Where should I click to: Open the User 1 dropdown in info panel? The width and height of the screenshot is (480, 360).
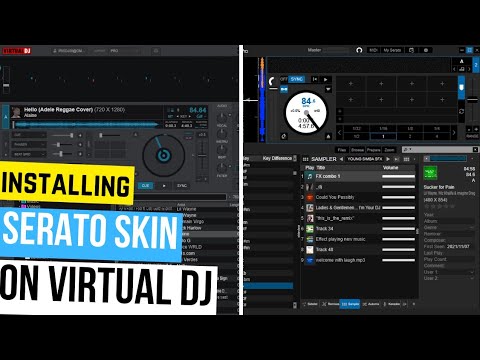click(x=471, y=272)
